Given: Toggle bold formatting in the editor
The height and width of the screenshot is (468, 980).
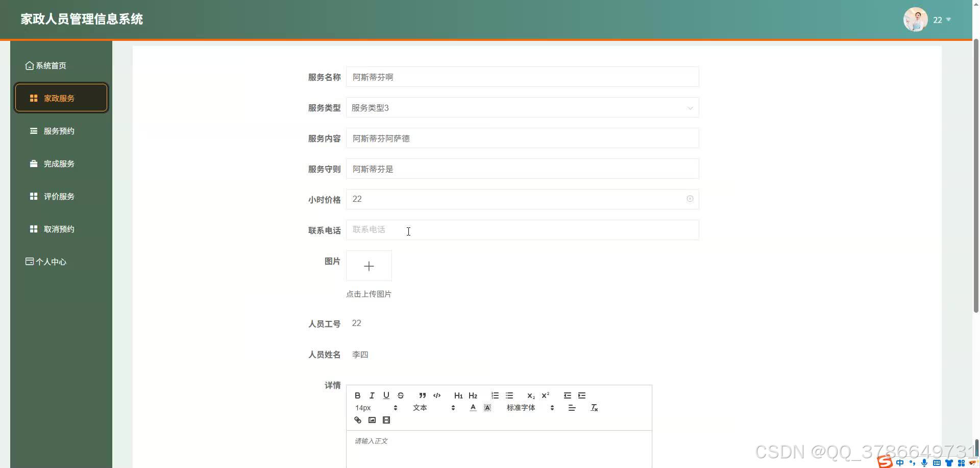Looking at the screenshot, I should [357, 395].
